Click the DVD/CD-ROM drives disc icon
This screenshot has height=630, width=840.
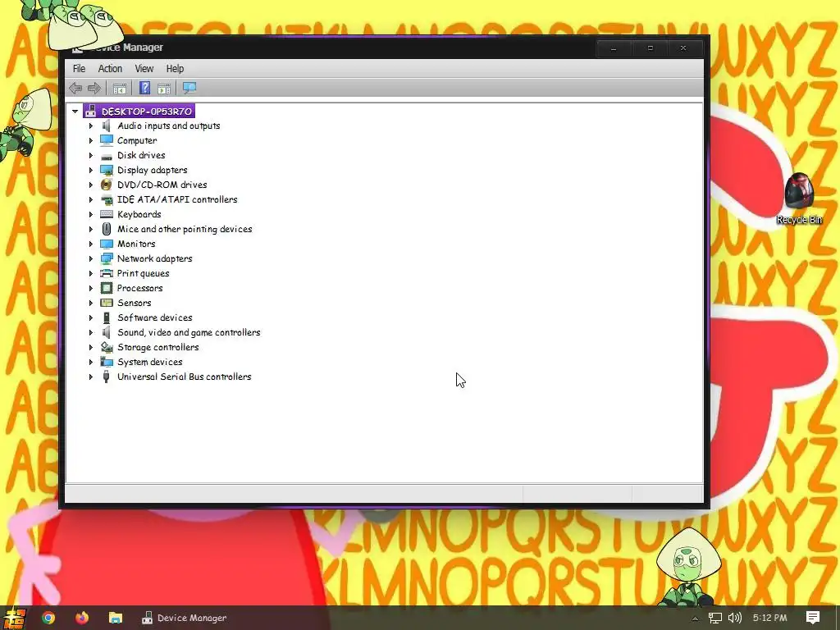pos(107,185)
